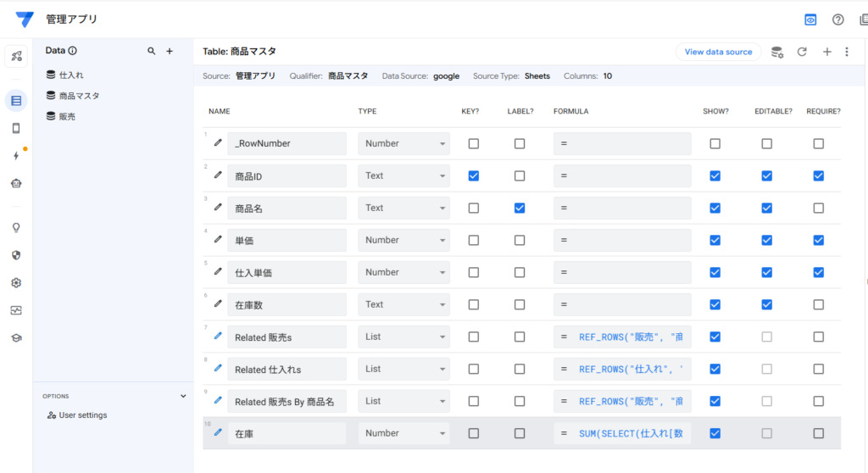Viewport: 868px width, 473px height.
Task: Click the preview eye icon in header
Action: pyautogui.click(x=811, y=19)
